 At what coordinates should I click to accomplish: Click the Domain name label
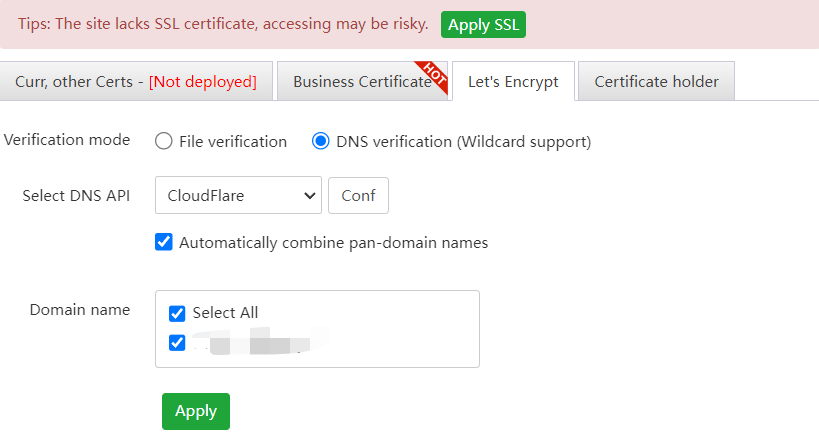[x=80, y=310]
